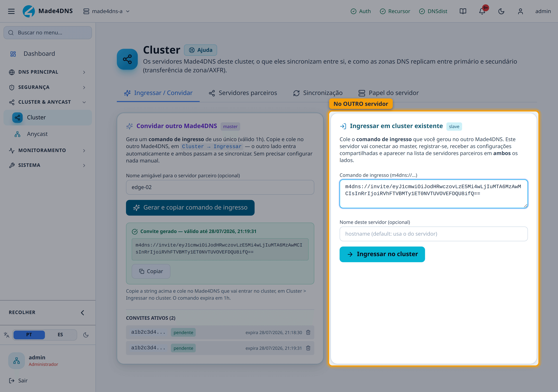Check the DNSdist status indicator
The height and width of the screenshot is (392, 558).
coord(433,11)
